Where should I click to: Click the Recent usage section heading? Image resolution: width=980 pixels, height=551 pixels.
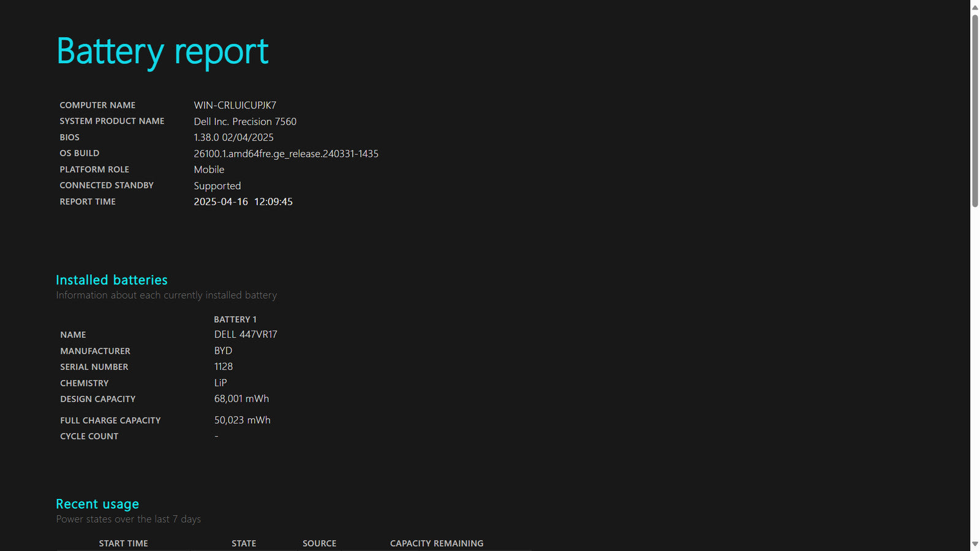[97, 504]
